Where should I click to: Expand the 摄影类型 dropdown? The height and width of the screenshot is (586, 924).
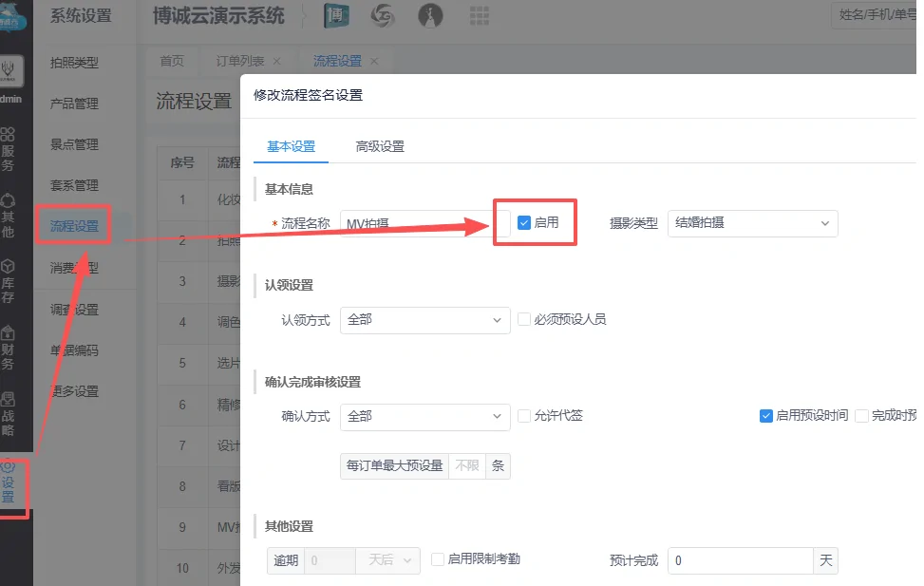(x=752, y=223)
